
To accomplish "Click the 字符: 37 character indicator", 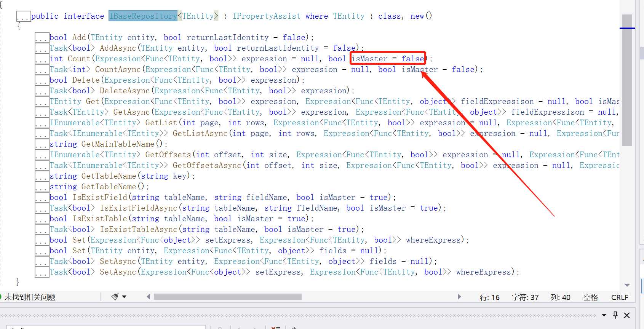I will (x=525, y=297).
